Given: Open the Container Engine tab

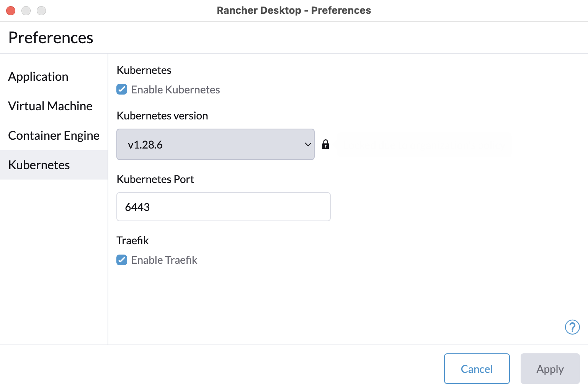Looking at the screenshot, I should pyautogui.click(x=54, y=136).
